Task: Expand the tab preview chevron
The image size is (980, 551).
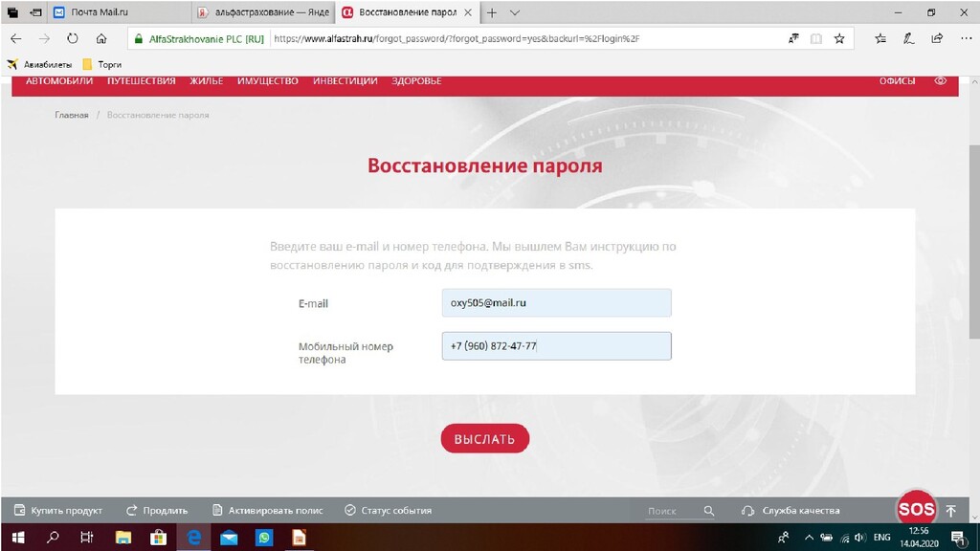Action: 514,12
